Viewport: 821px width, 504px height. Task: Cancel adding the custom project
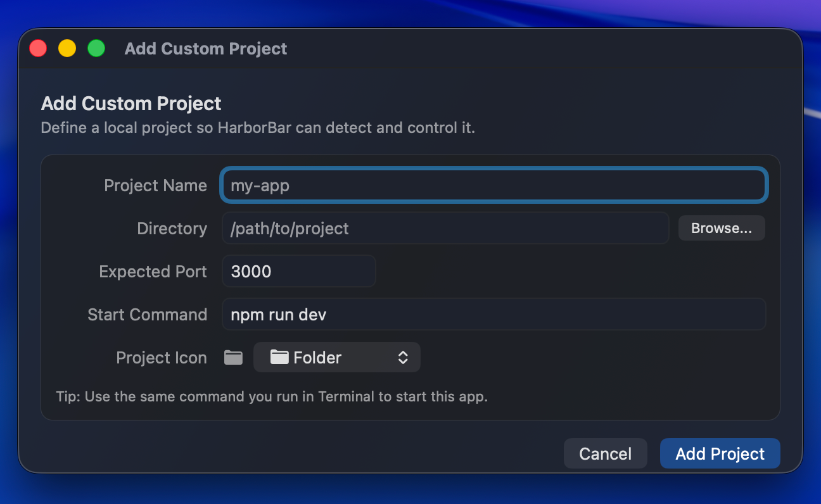point(605,453)
